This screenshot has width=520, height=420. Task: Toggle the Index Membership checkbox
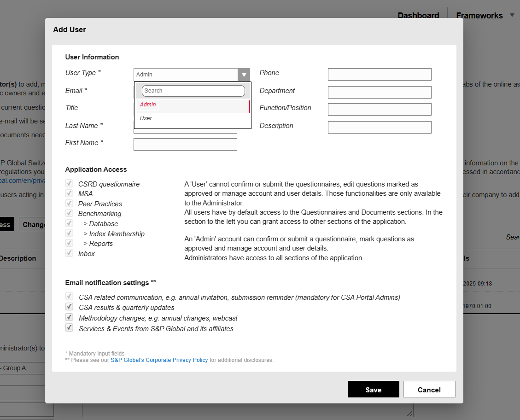tap(69, 233)
